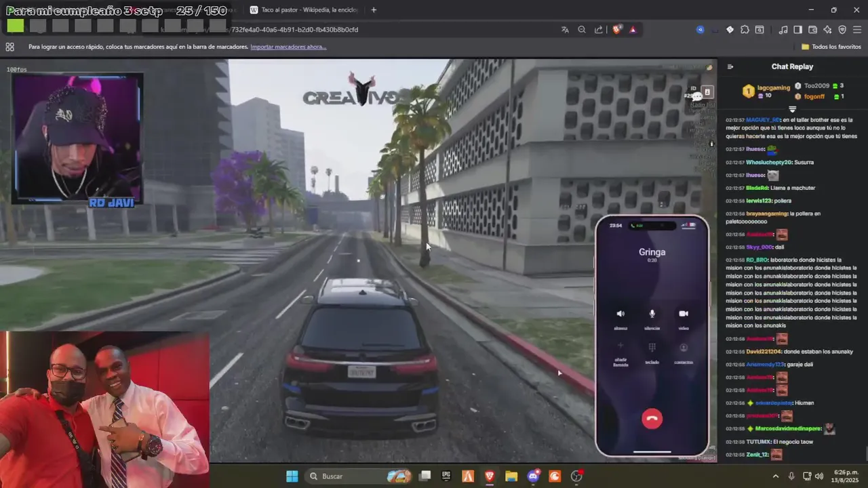Click the streamer webcam overlay RD JAVI
The width and height of the screenshot is (868, 488).
(77, 139)
